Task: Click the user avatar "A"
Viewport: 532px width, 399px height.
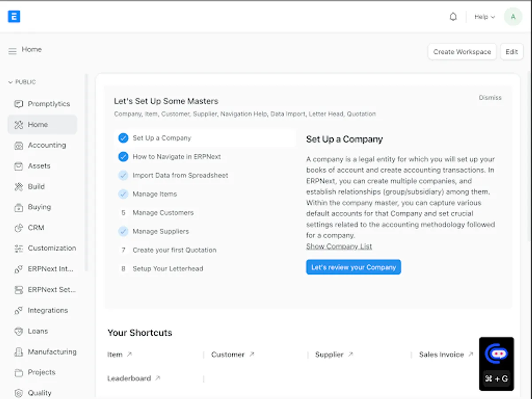Action: click(x=513, y=17)
